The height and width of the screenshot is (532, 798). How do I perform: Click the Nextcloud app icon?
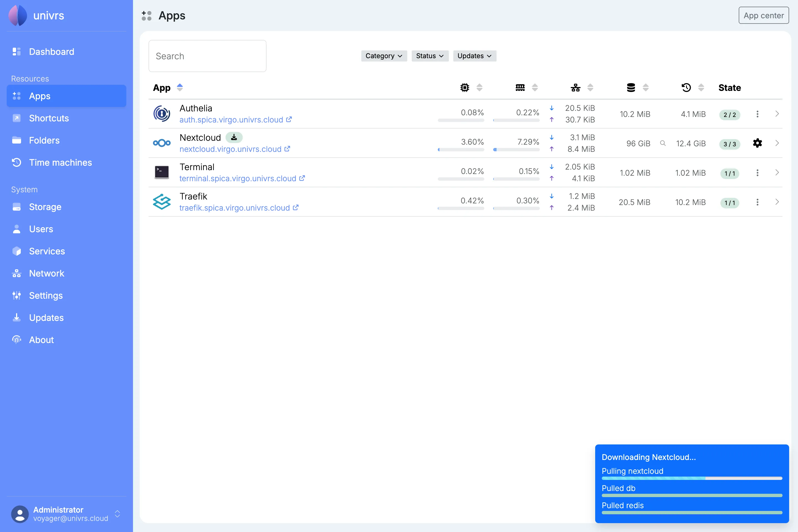click(x=162, y=143)
